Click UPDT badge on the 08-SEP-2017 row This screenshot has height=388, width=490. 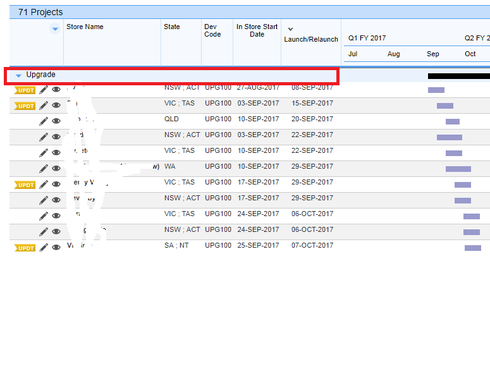[25, 90]
